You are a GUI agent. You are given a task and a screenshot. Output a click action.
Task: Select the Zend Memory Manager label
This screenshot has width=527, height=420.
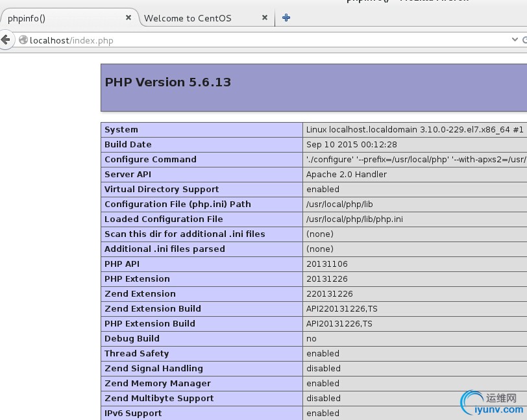(x=158, y=384)
